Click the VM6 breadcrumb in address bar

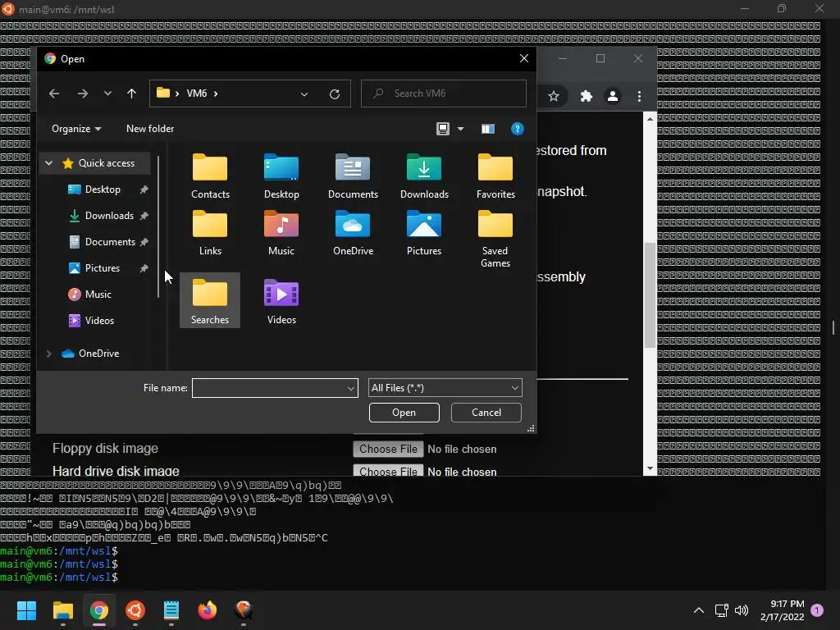pyautogui.click(x=197, y=94)
